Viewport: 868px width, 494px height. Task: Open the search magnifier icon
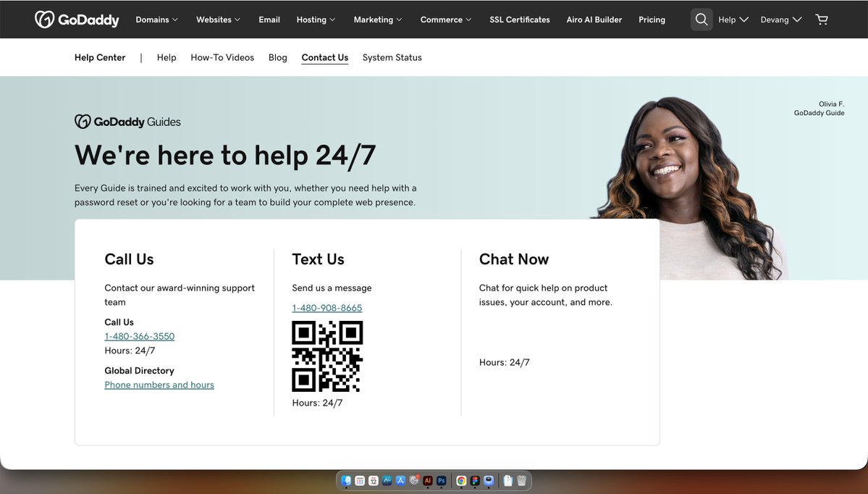point(701,20)
